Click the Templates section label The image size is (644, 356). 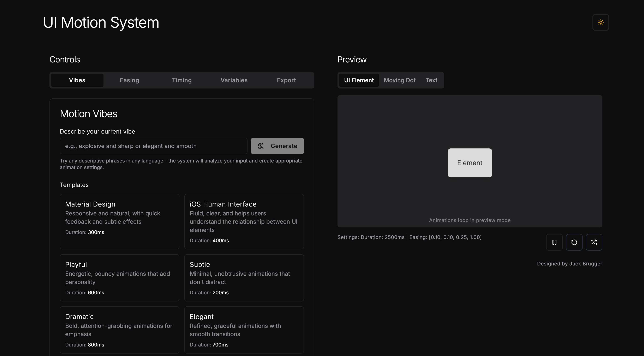(74, 185)
